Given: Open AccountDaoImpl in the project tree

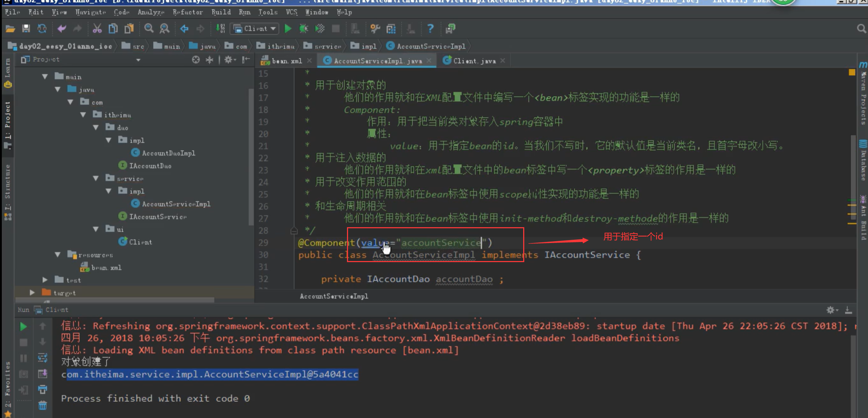Looking at the screenshot, I should coord(168,153).
